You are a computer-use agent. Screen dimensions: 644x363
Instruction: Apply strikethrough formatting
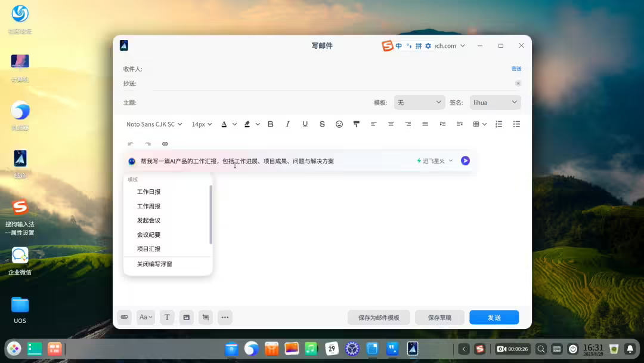coord(322,124)
